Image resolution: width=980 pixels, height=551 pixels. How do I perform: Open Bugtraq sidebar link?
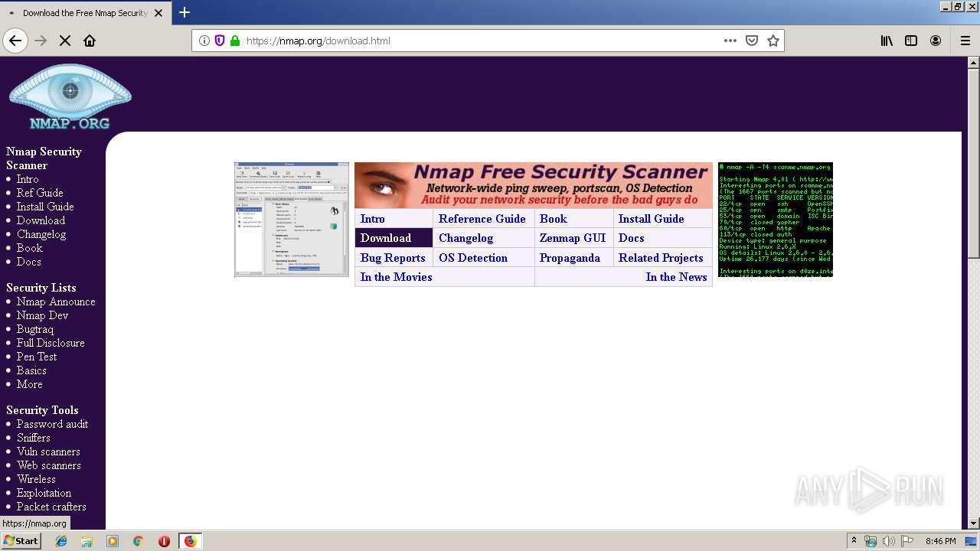35,329
